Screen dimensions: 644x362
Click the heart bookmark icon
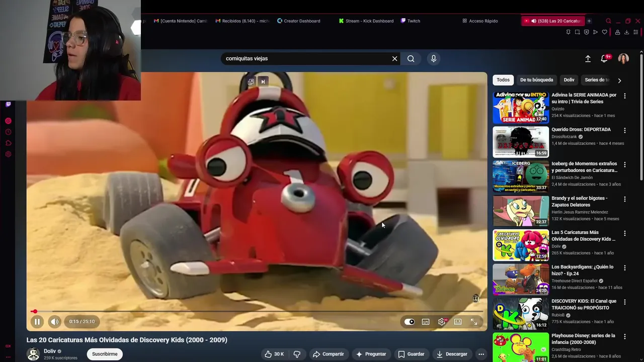[x=605, y=32]
